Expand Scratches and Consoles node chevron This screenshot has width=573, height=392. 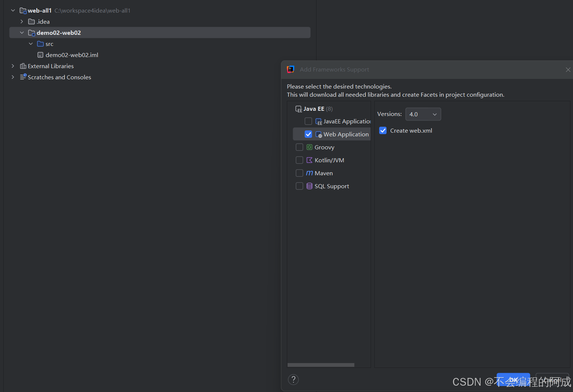pos(13,77)
